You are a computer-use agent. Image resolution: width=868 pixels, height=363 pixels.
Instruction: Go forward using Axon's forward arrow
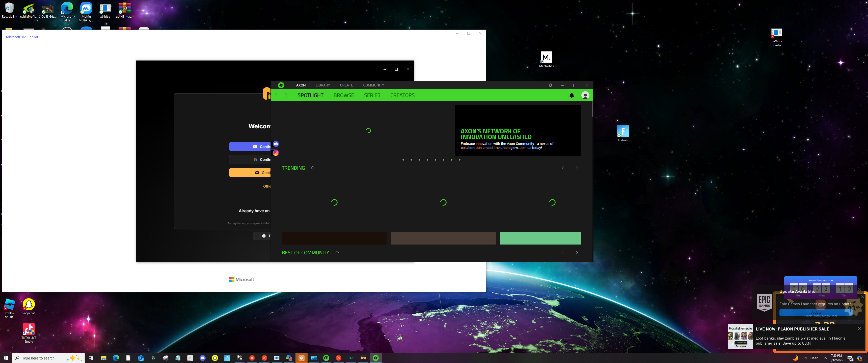tap(286, 95)
